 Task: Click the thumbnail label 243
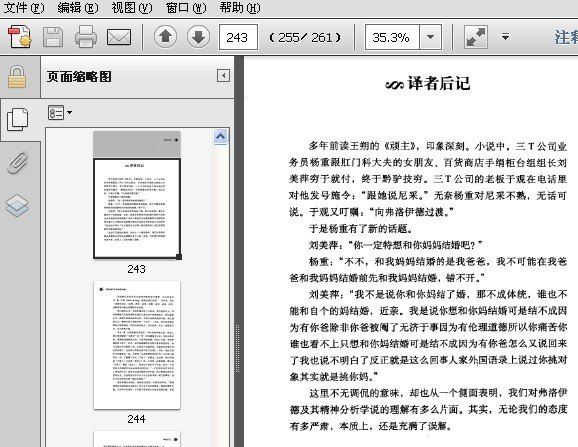(136, 269)
